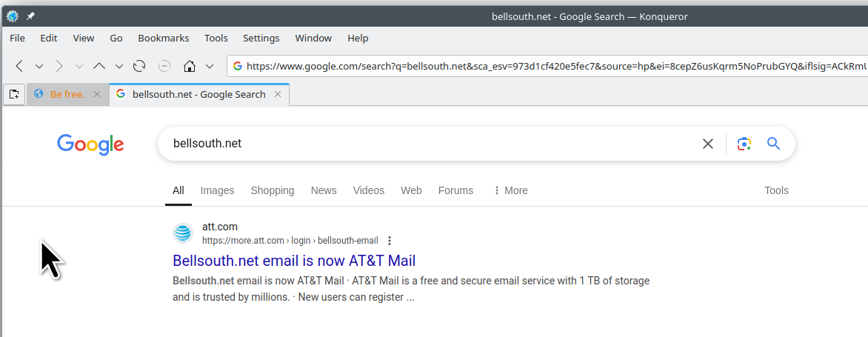The width and height of the screenshot is (868, 337).
Task: Click inside the Google search text field
Action: tap(432, 144)
